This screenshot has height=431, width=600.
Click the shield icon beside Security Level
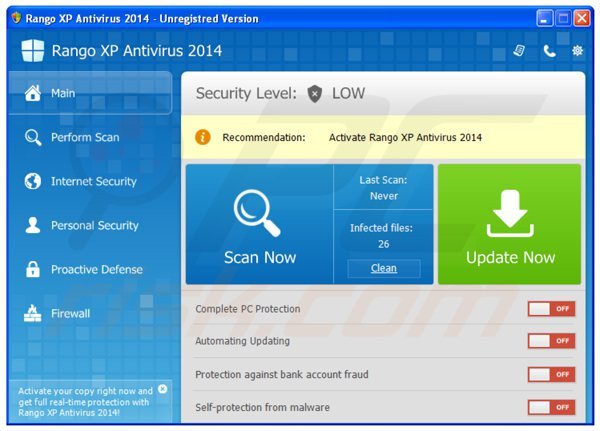(x=315, y=93)
